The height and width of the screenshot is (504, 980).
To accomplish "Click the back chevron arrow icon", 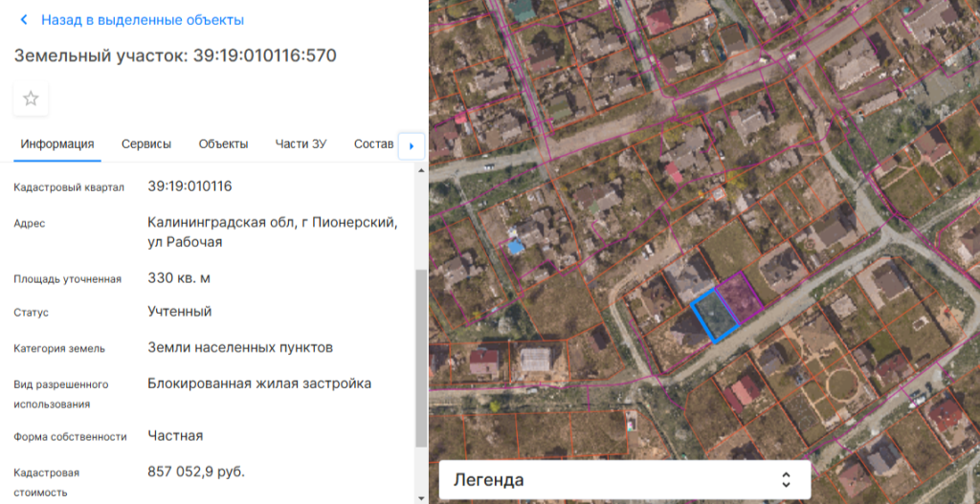I will pyautogui.click(x=24, y=20).
